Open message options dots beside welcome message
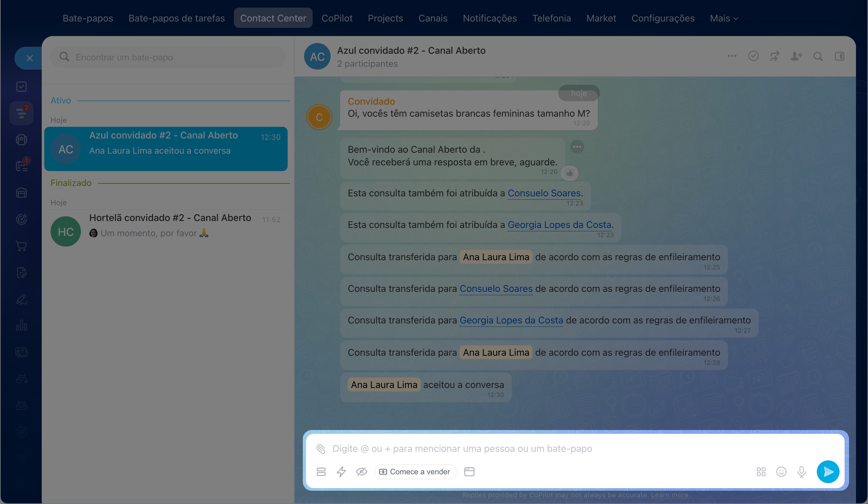 click(x=577, y=147)
